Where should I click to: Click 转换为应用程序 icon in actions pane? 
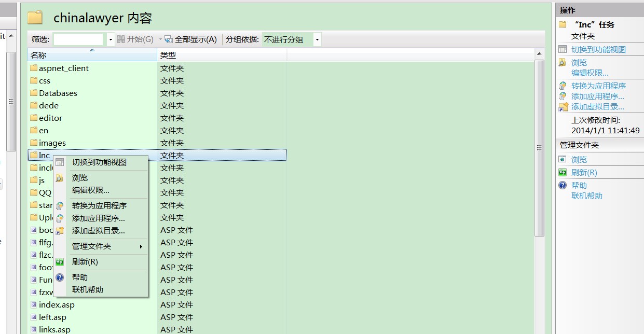pyautogui.click(x=563, y=86)
